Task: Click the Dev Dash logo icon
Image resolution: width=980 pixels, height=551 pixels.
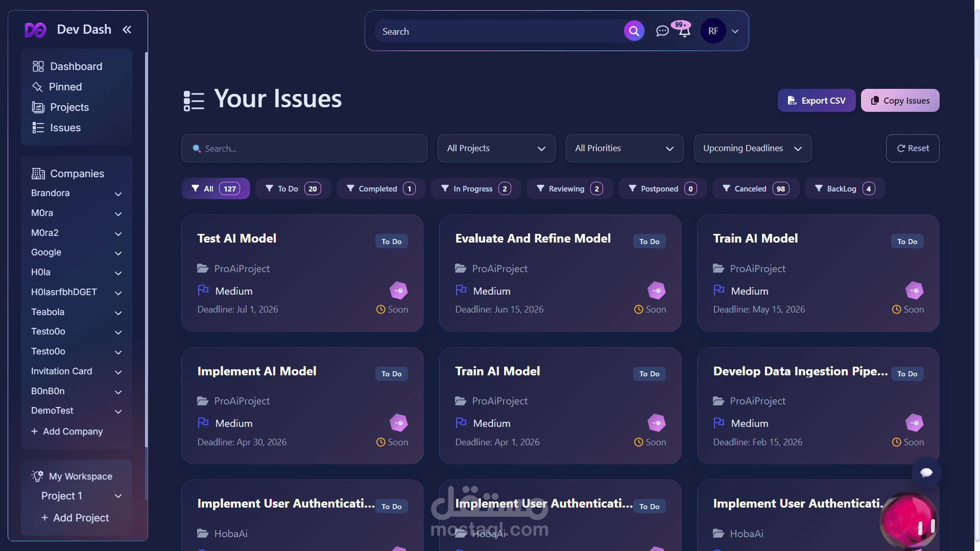Action: click(x=35, y=30)
